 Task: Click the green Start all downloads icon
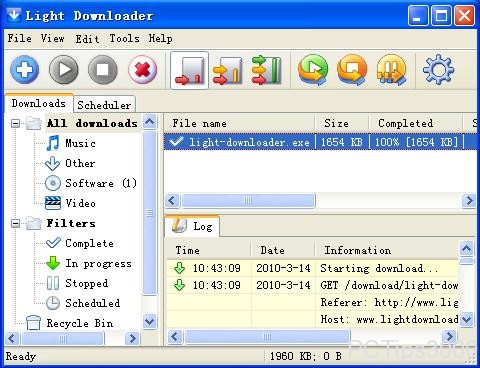(313, 70)
